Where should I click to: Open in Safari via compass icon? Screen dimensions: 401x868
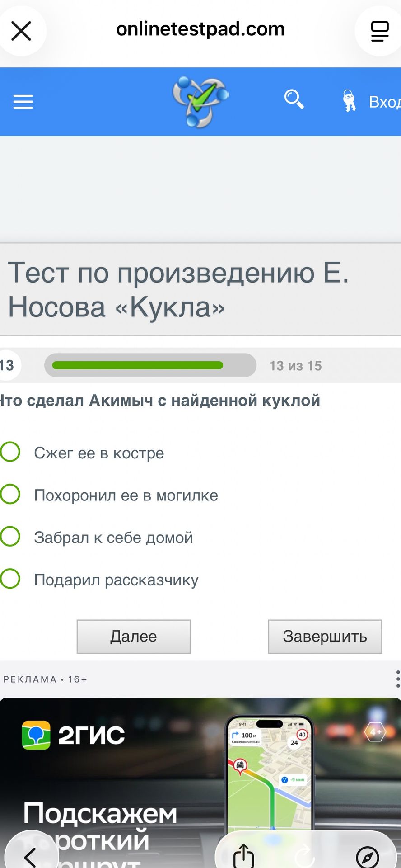[368, 857]
